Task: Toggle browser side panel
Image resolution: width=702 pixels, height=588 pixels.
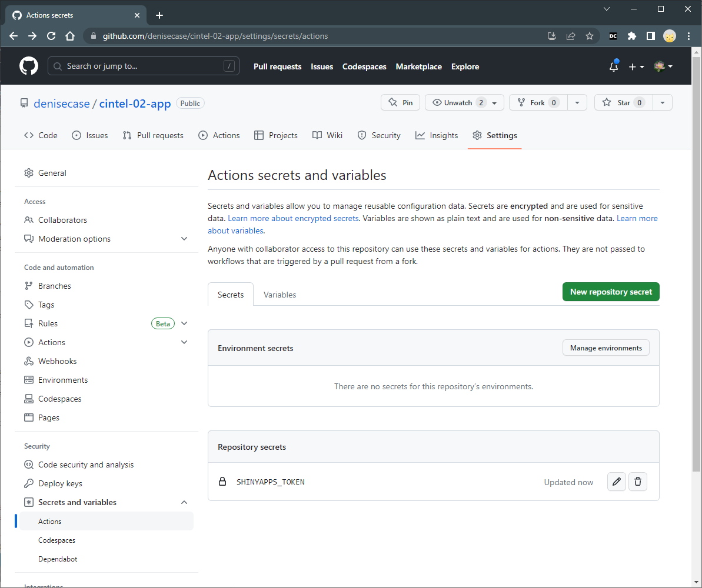Action: click(651, 36)
